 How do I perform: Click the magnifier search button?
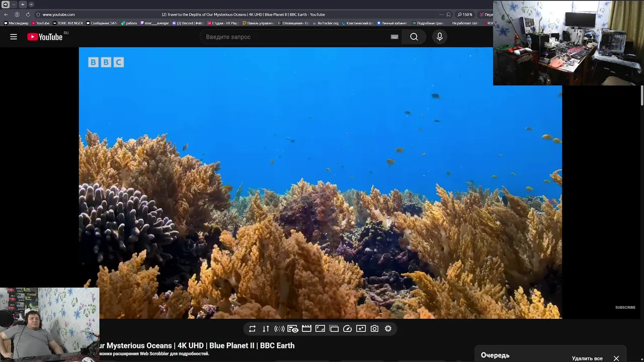[x=414, y=37]
